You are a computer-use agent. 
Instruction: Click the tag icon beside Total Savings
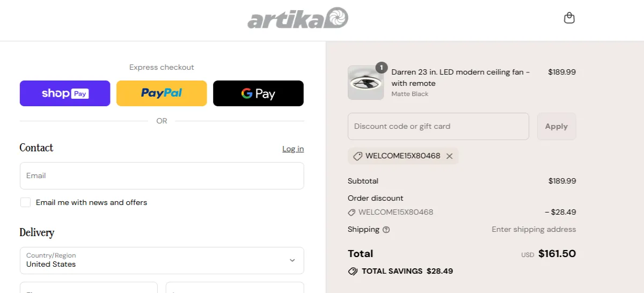[x=353, y=272]
